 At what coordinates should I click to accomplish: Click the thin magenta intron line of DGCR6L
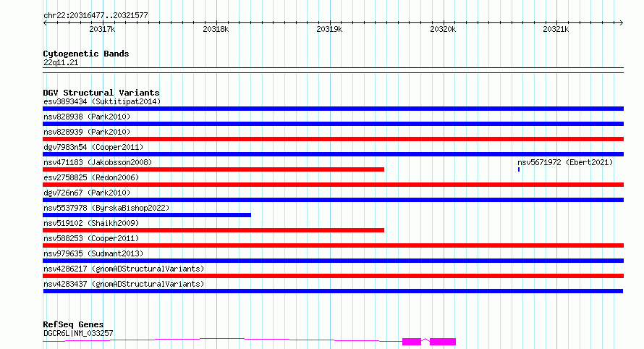click(x=222, y=339)
